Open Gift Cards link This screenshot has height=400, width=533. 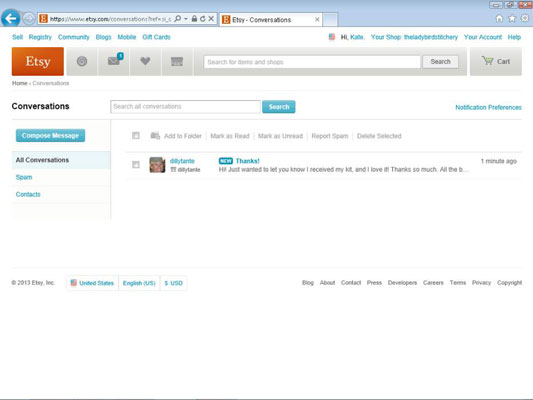click(156, 37)
